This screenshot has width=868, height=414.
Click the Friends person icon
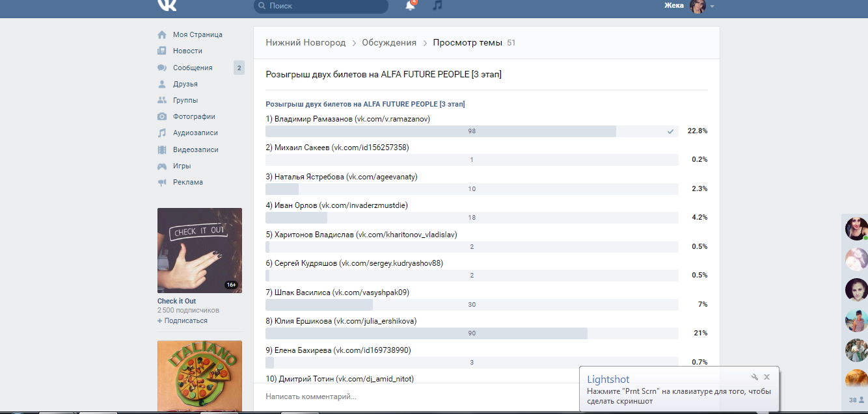162,84
